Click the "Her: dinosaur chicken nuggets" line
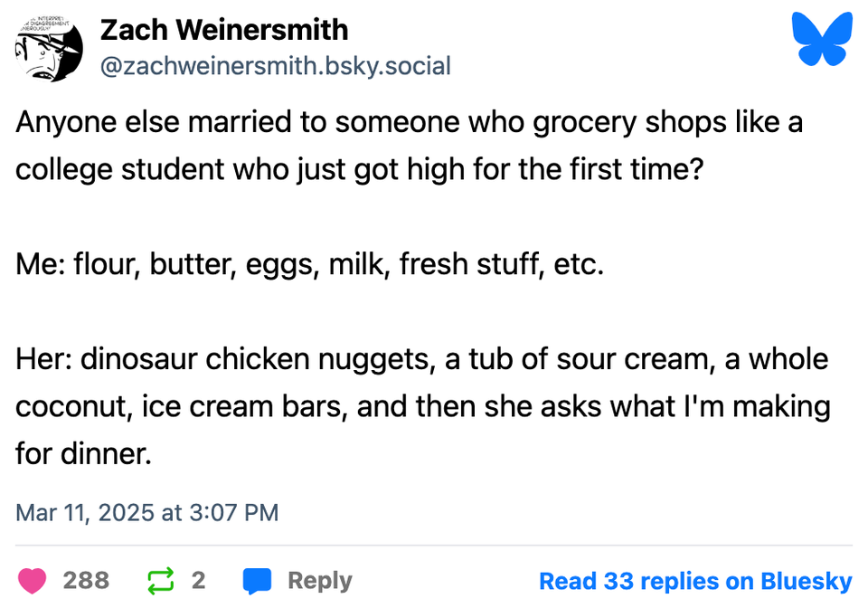 point(421,359)
